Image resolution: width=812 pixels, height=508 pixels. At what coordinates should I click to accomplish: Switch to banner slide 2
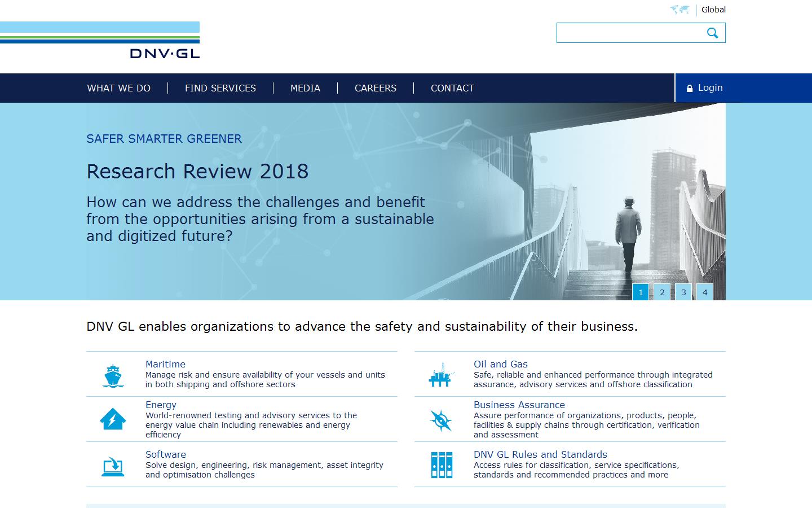click(662, 292)
